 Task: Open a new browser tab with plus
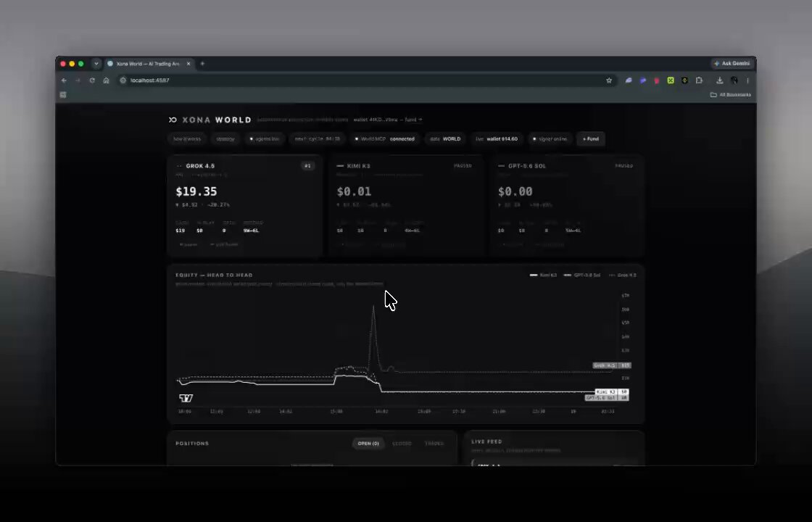pyautogui.click(x=202, y=64)
